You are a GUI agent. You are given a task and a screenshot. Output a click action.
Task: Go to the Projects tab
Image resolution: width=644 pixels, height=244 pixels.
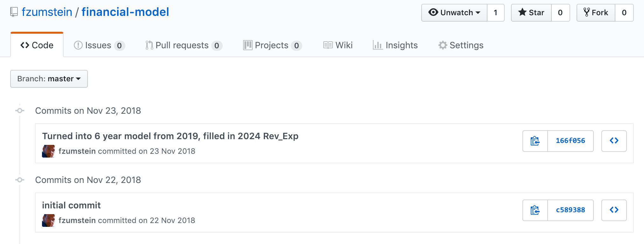(x=272, y=45)
